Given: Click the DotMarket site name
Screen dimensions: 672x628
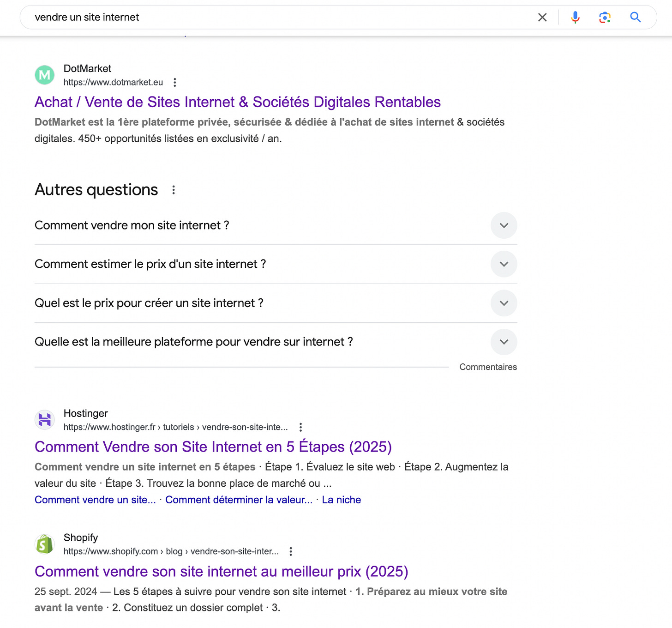Looking at the screenshot, I should pyautogui.click(x=87, y=69).
